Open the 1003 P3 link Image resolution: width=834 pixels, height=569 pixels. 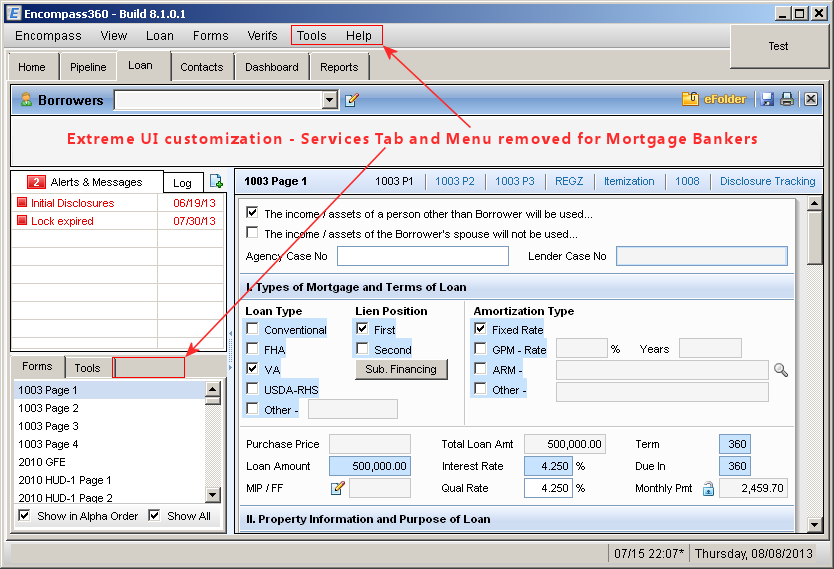(515, 181)
